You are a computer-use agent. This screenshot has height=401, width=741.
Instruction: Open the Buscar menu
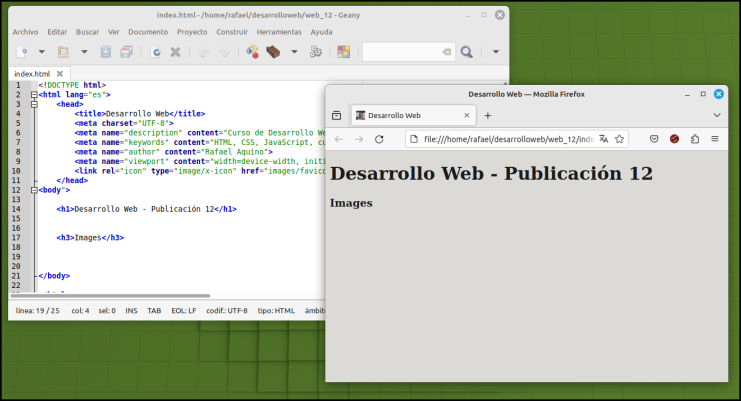click(x=87, y=32)
